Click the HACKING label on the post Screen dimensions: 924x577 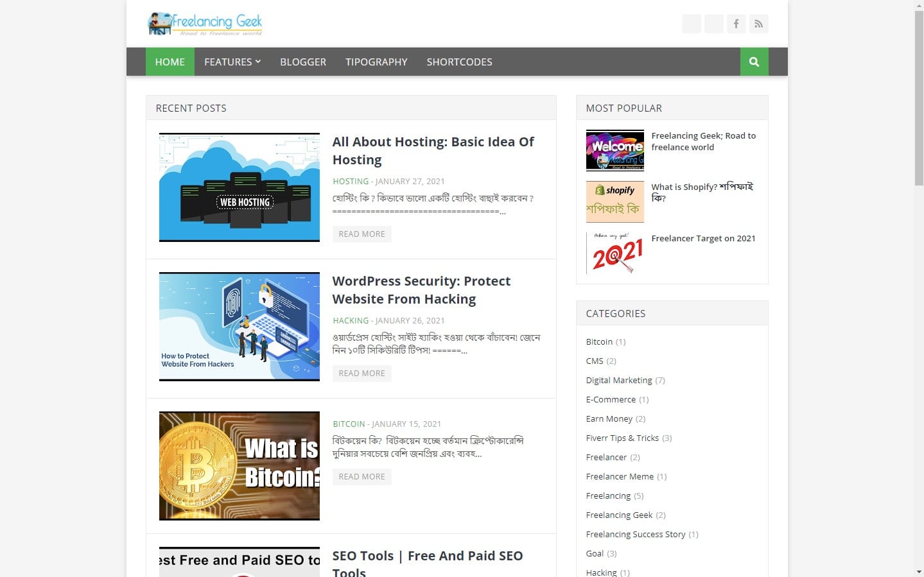pyautogui.click(x=351, y=320)
